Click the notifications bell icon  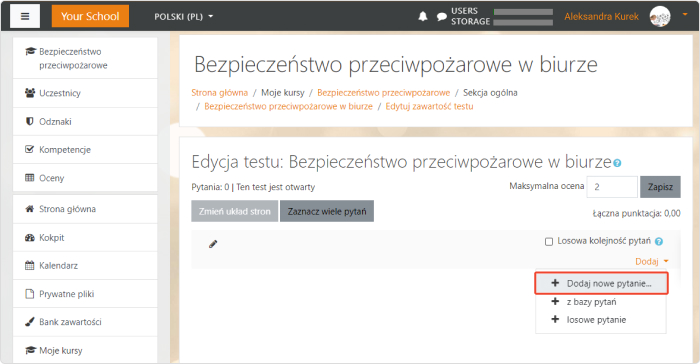[423, 17]
